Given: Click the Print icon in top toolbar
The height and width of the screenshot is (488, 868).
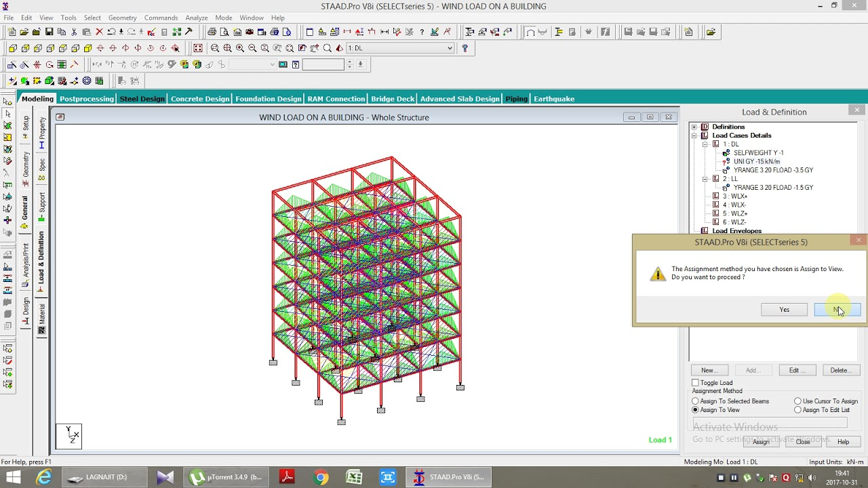Looking at the screenshot, I should tap(212, 32).
